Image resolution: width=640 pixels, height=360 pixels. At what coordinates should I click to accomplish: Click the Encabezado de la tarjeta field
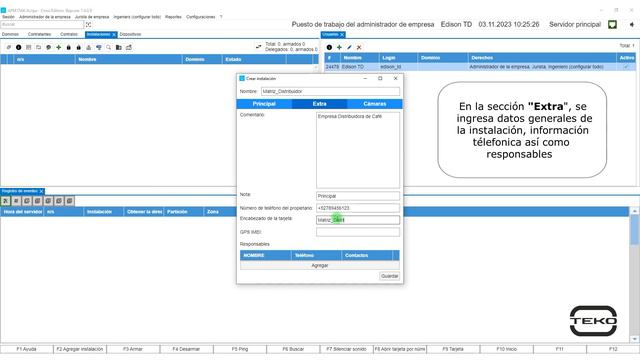[x=358, y=220]
